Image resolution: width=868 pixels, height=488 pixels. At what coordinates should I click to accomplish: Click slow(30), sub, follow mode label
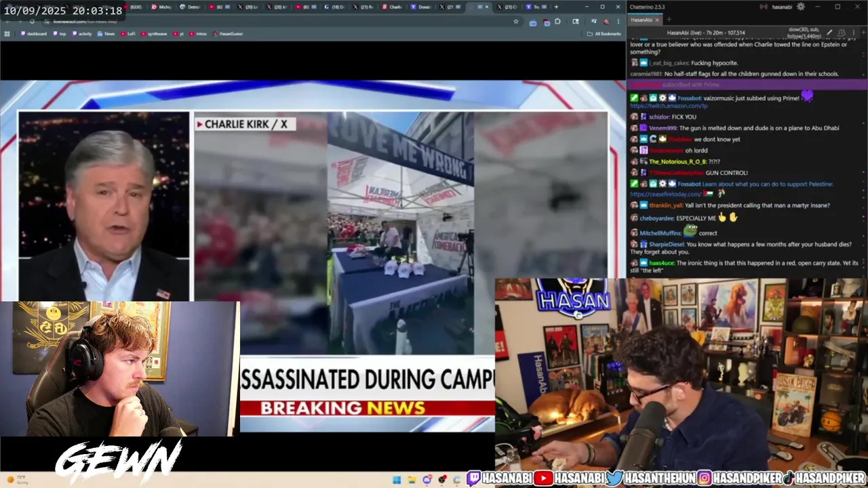tap(804, 33)
